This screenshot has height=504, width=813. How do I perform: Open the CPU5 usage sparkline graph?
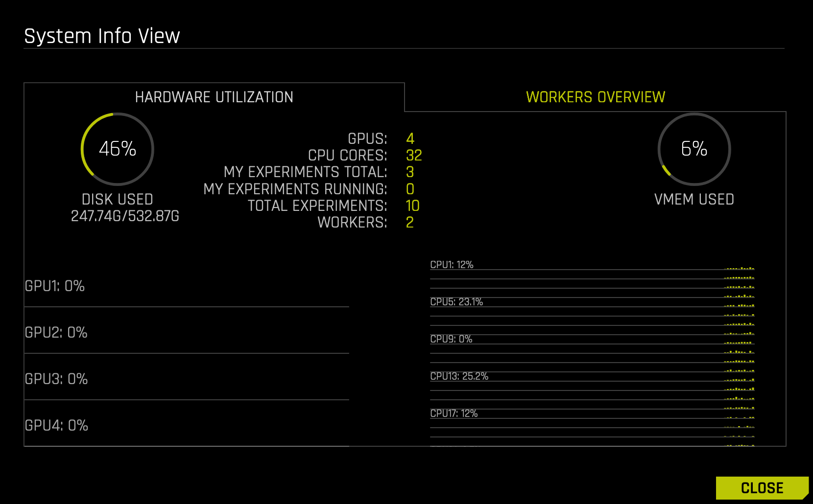456,302
